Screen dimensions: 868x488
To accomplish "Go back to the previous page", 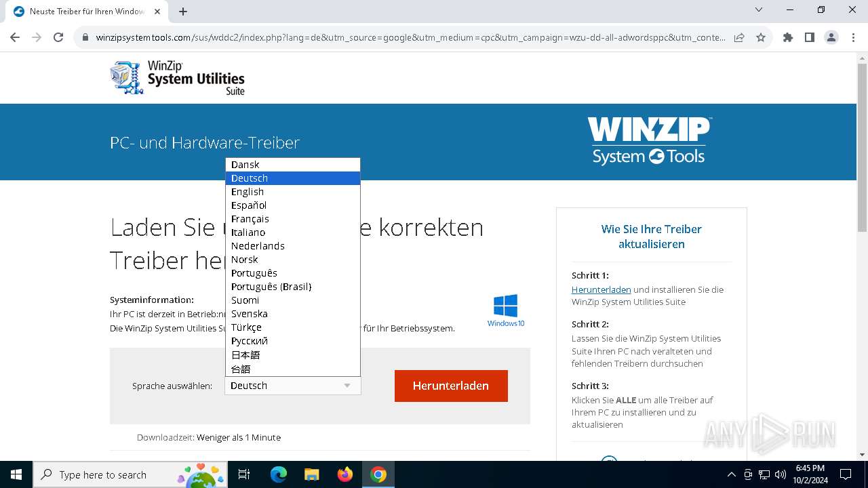I will coord(15,38).
